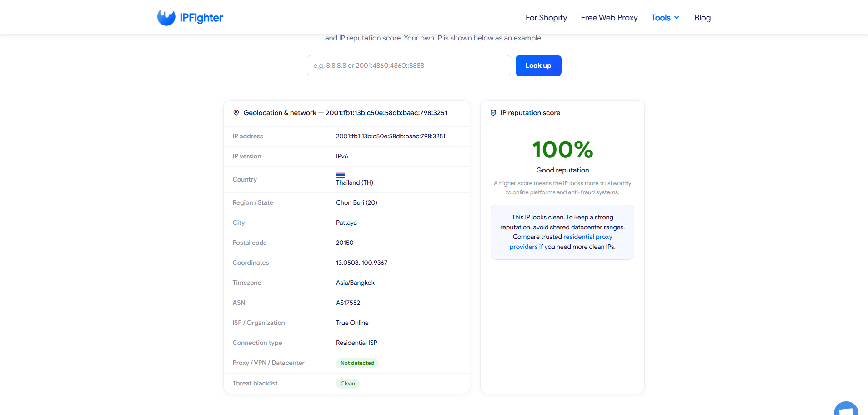Click the Connection type row label
This screenshot has height=415, width=868.
click(x=257, y=343)
